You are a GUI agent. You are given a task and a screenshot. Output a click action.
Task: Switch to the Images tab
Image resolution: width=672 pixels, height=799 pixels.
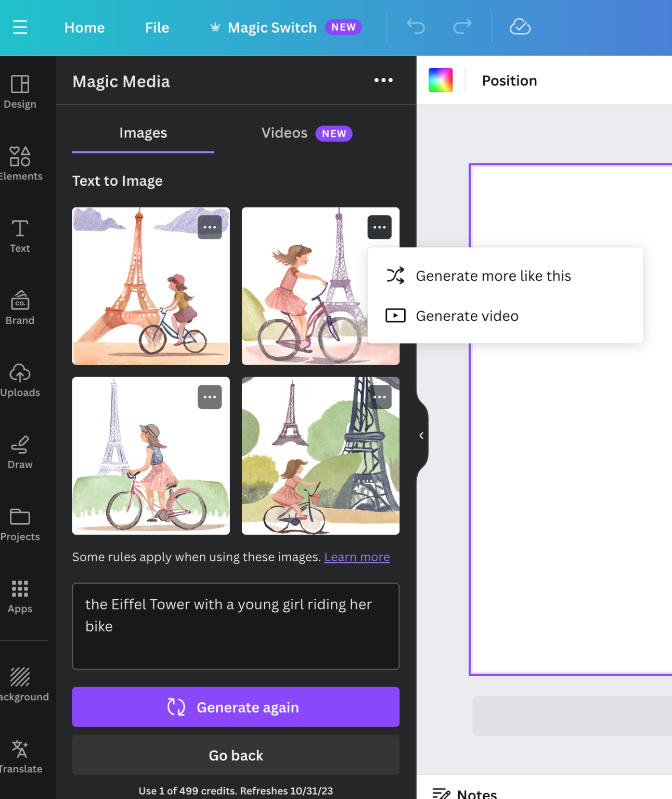[143, 133]
